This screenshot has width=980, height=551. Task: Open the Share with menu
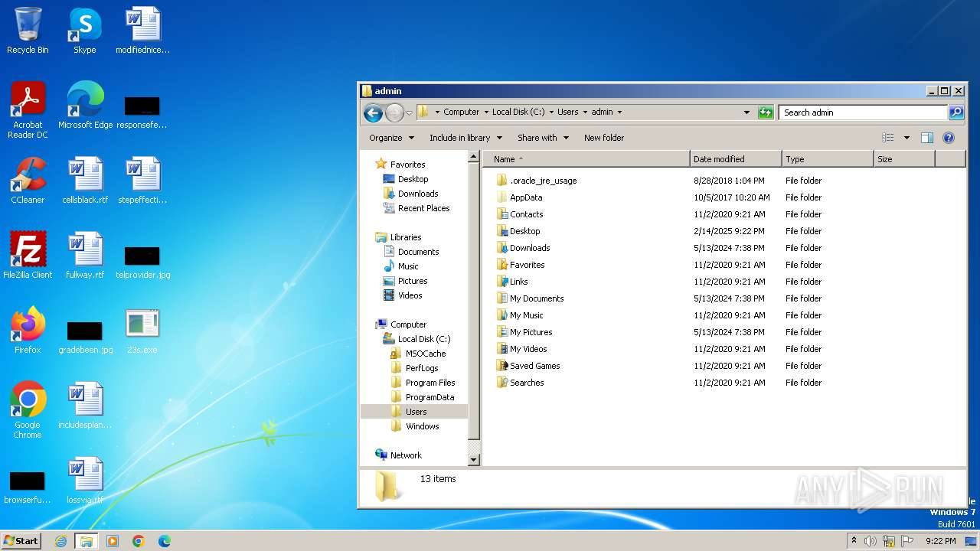544,138
